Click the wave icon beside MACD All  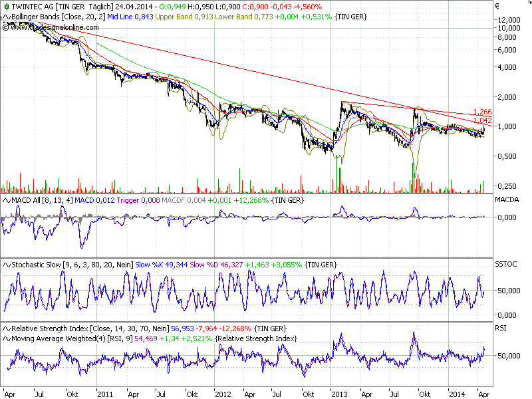[x=6, y=201]
